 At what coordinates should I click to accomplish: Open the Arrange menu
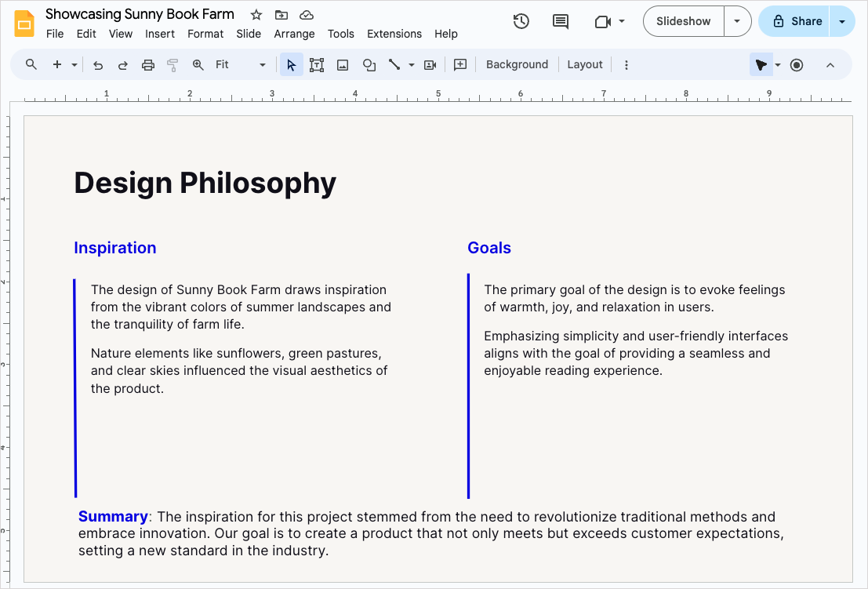[295, 34]
